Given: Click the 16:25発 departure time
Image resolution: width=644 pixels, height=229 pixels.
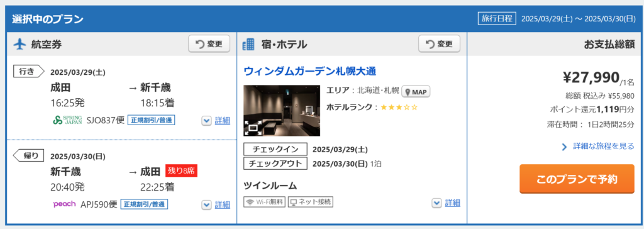Looking at the screenshot, I should 67,103.
